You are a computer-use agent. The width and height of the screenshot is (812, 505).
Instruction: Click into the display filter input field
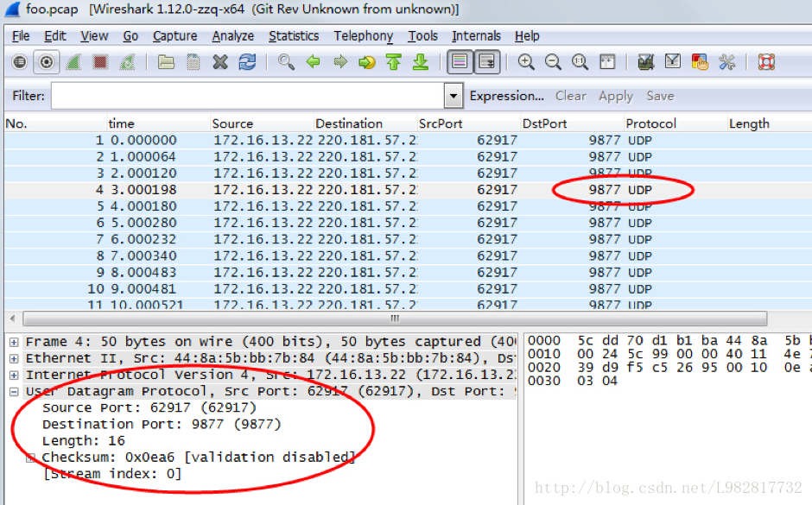tap(248, 96)
